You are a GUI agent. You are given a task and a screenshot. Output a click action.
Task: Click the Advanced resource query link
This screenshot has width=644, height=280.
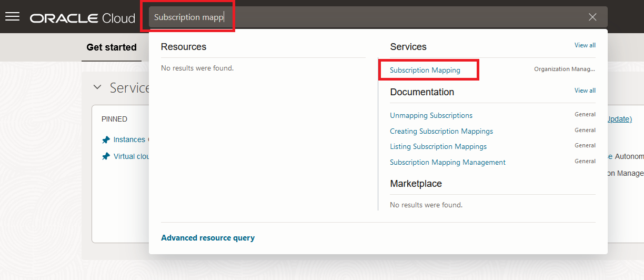tap(208, 238)
